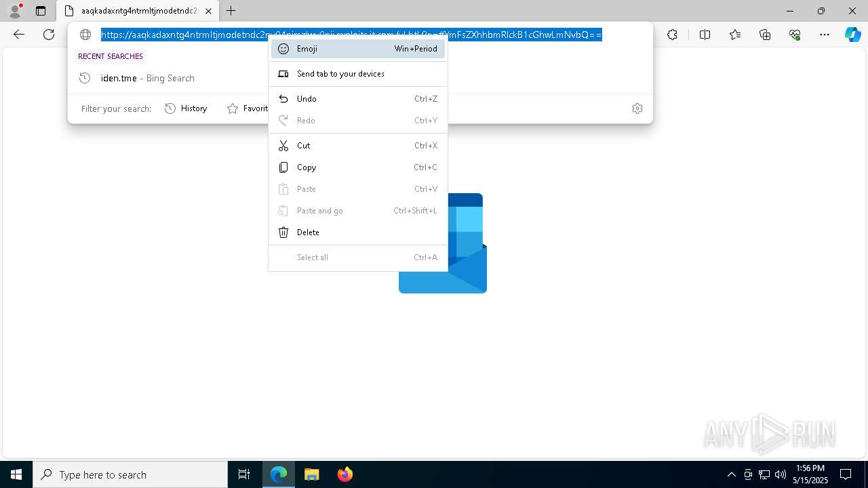The height and width of the screenshot is (488, 868).
Task: Click the selected URL in address bar
Action: (x=351, y=35)
